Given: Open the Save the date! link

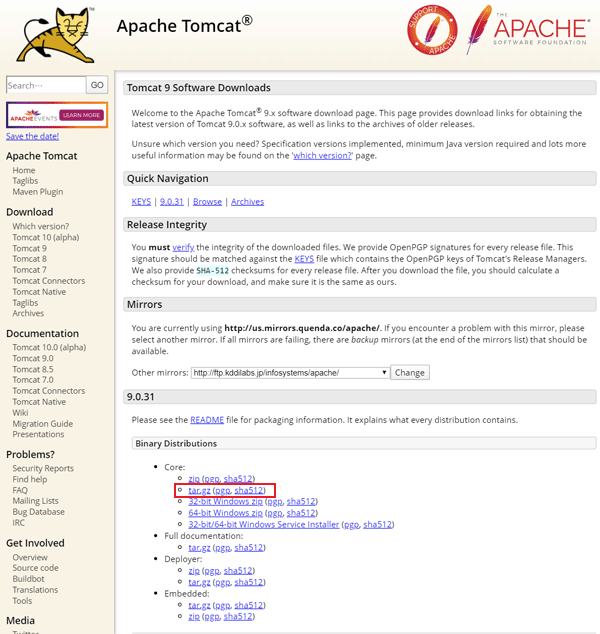Looking at the screenshot, I should pyautogui.click(x=32, y=136).
